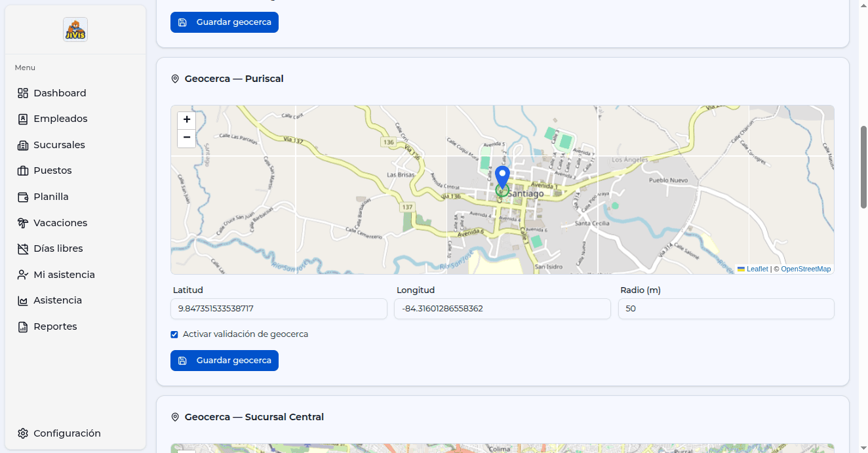Click the Santa Cecilia label on map
Screen dimensions: 868x453
click(592, 223)
